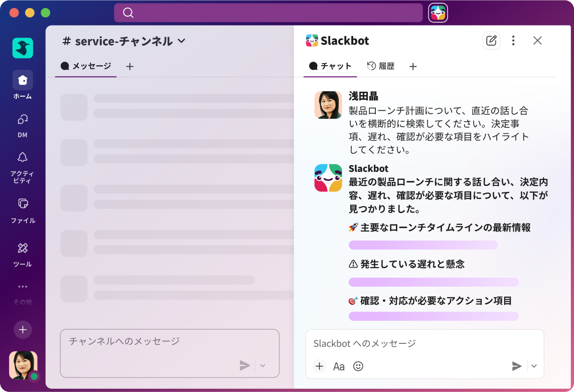Click 浅田晶's avatar in the chat
This screenshot has width=574, height=392.
tap(328, 105)
